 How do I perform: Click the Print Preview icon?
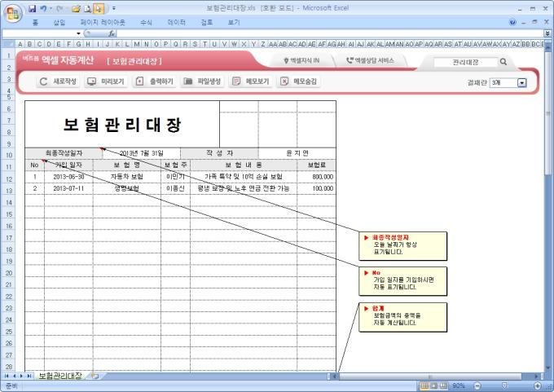[x=88, y=8]
